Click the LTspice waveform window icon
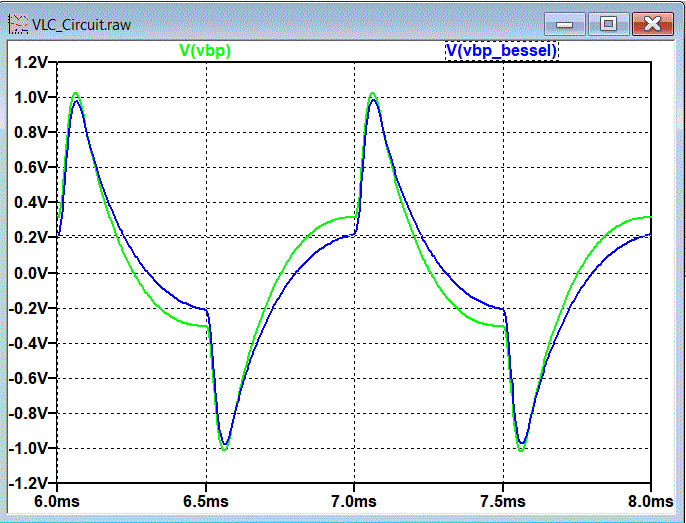The image size is (686, 523). pos(19,24)
